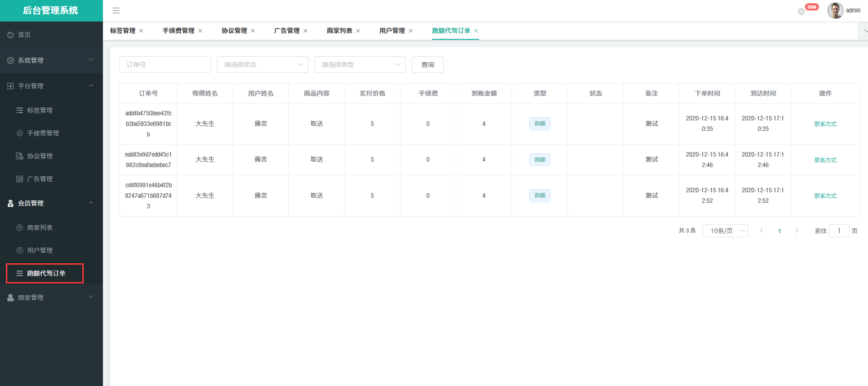Open the 10条/页 page size dropdown

coord(725,231)
